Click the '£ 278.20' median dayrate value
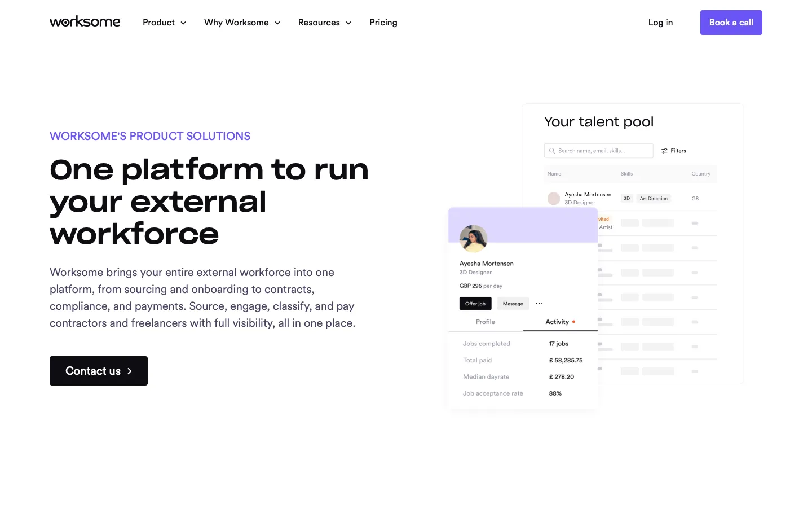The image size is (812, 508). pos(562,377)
